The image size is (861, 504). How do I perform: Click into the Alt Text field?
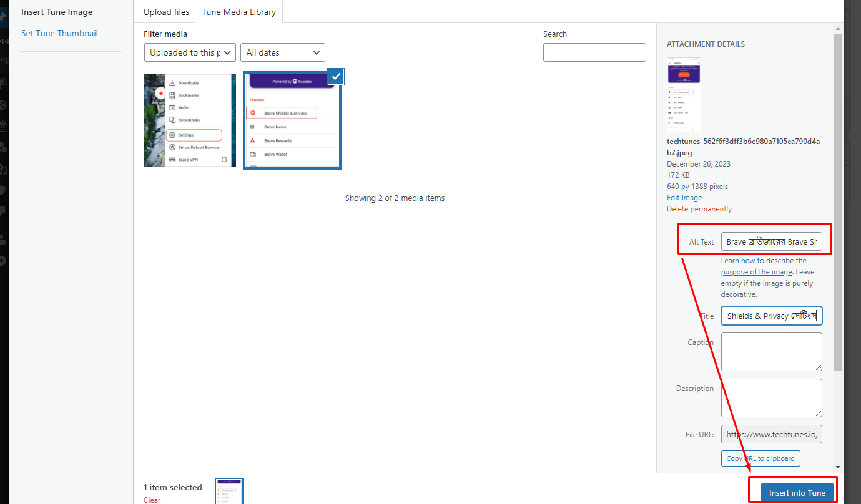(x=772, y=241)
